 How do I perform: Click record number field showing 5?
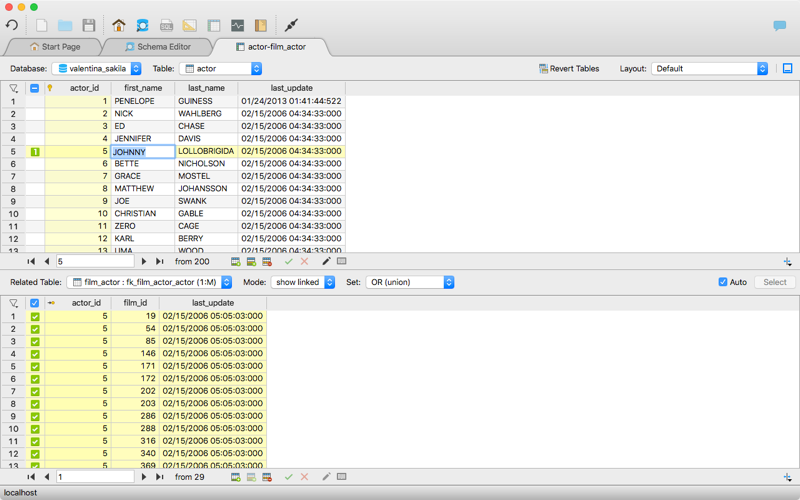(95, 261)
